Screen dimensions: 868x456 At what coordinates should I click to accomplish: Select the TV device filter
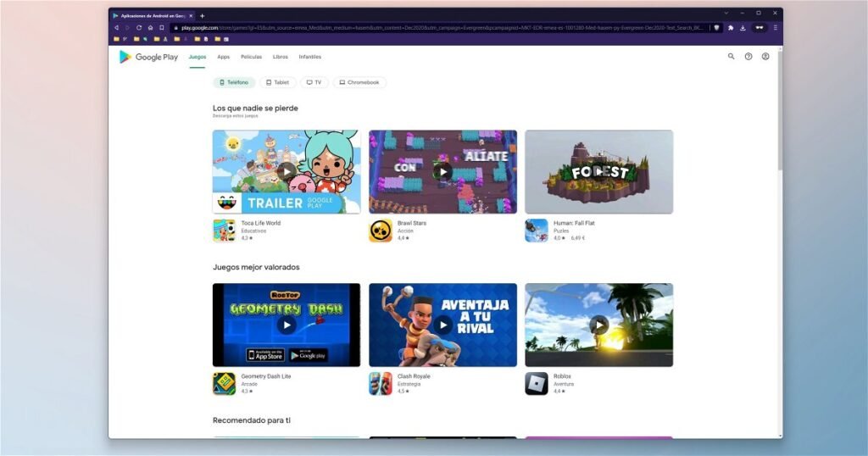(x=314, y=83)
